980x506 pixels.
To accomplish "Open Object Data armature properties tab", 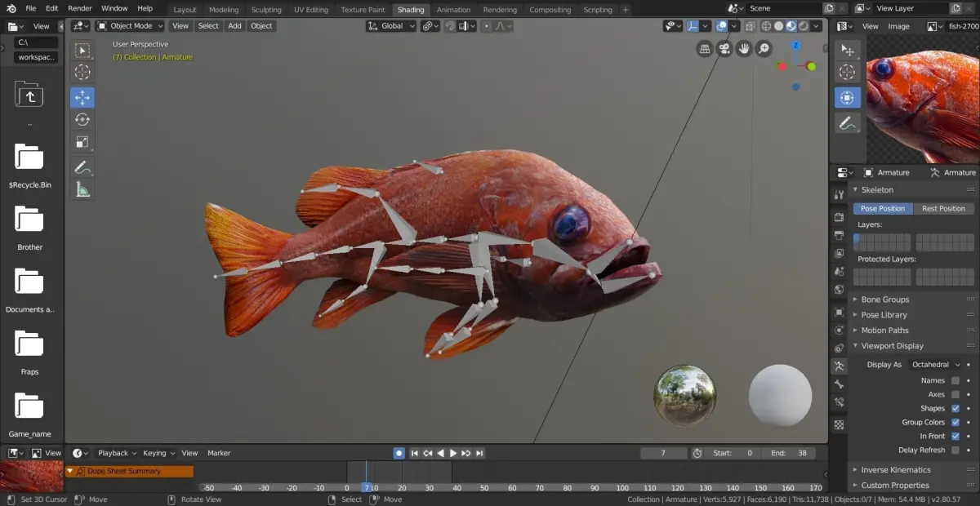I will point(839,366).
